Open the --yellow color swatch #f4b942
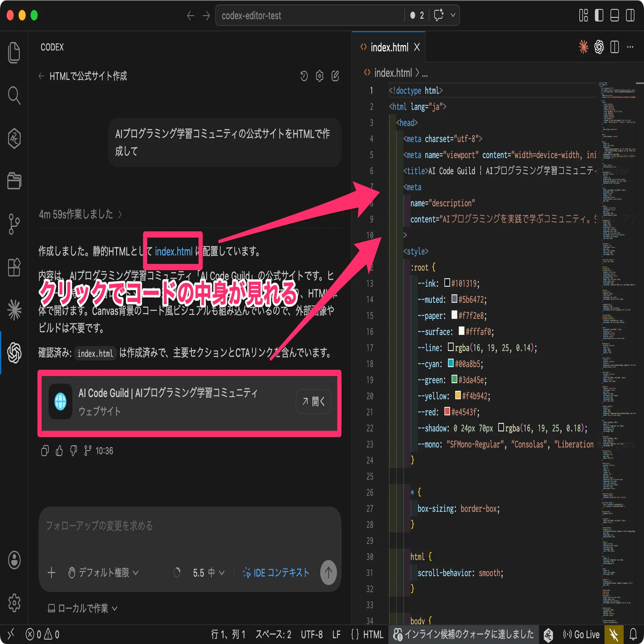The width and height of the screenshot is (644, 644). pos(458,395)
